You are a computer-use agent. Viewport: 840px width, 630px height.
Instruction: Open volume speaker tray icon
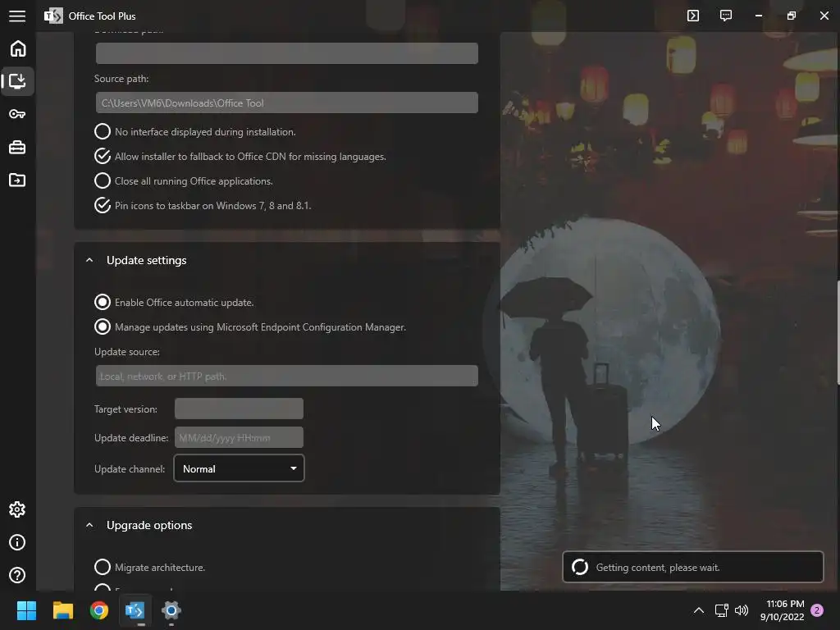[742, 610]
